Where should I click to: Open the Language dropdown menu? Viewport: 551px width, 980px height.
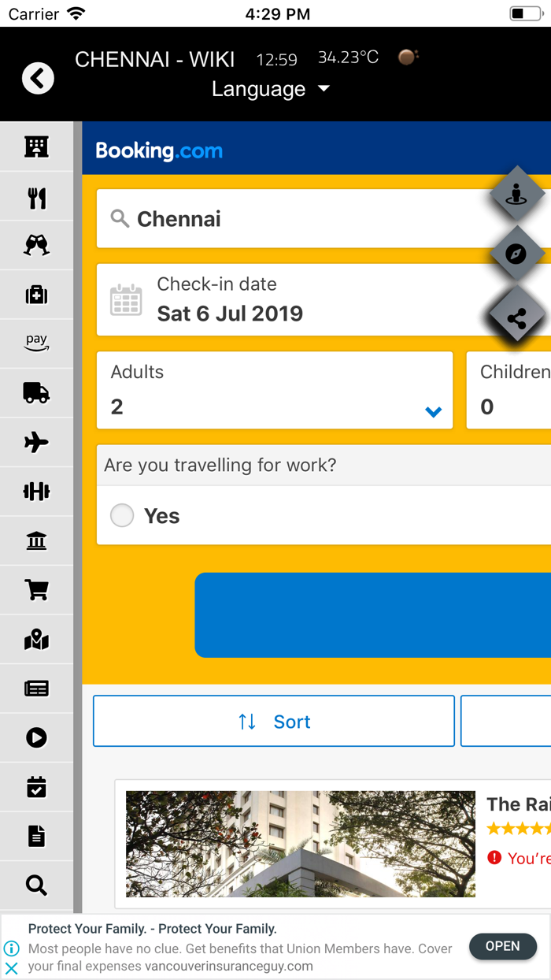point(272,89)
